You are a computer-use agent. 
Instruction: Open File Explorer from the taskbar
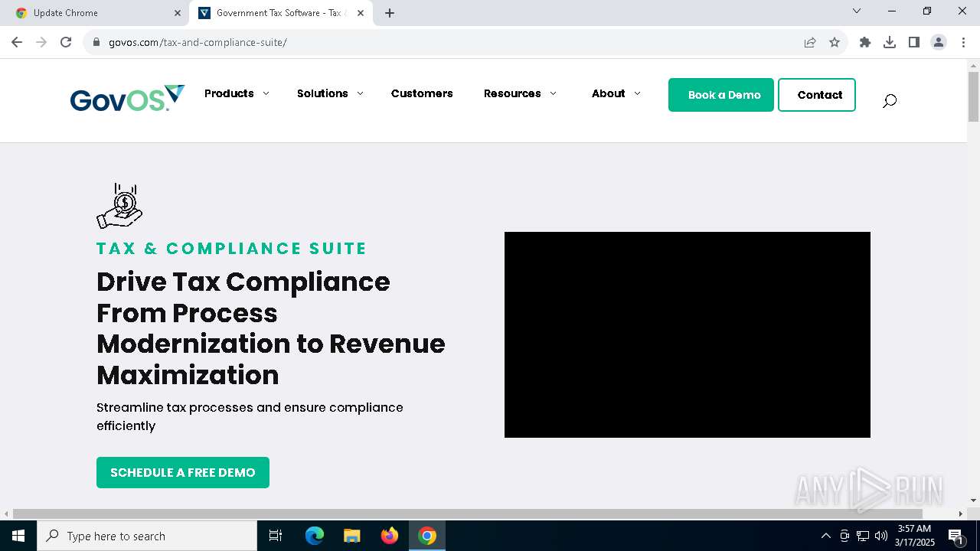pos(352,536)
